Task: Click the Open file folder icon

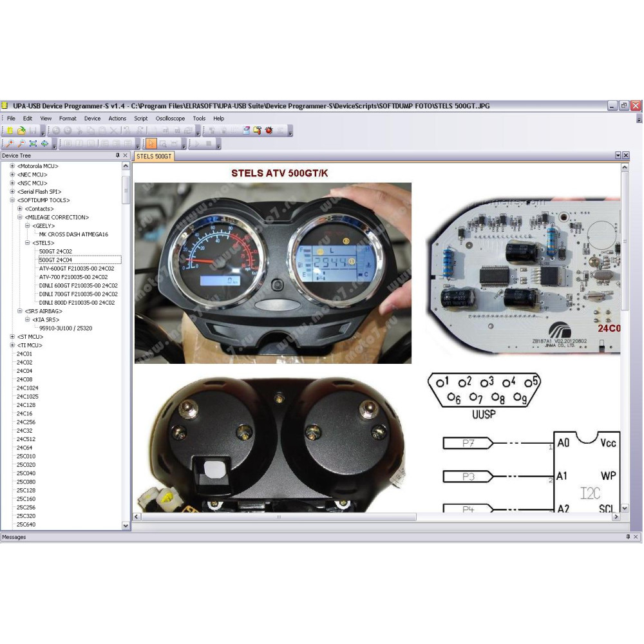Action: 21,131
